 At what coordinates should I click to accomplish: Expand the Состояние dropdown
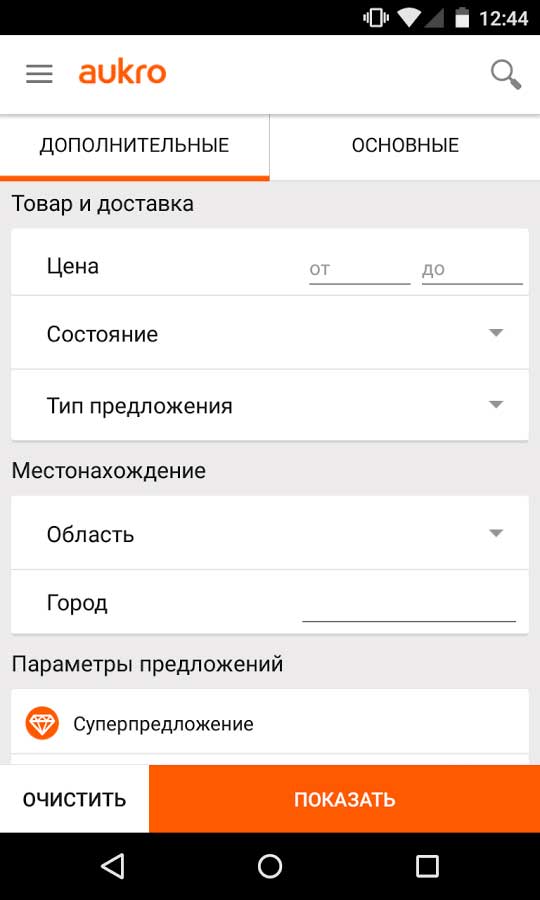tap(270, 333)
